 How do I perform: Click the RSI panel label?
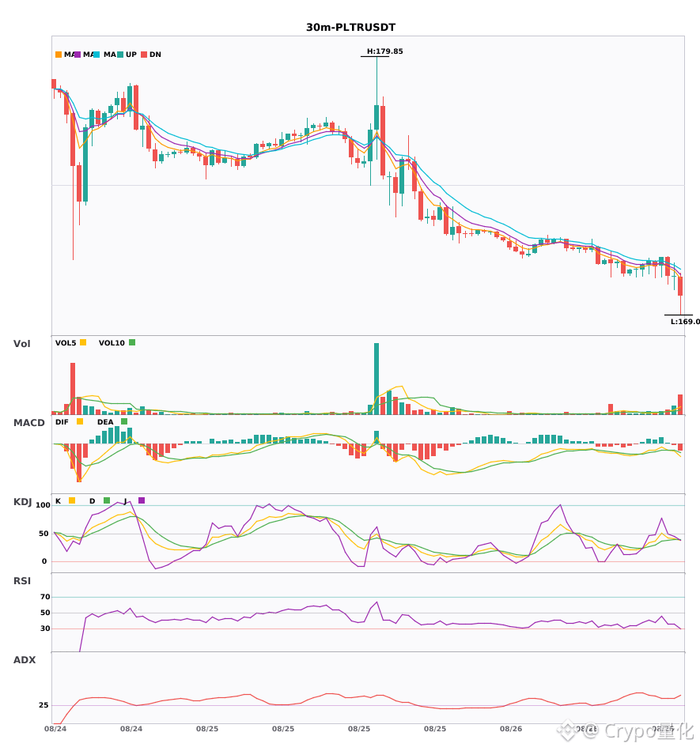[x=22, y=581]
